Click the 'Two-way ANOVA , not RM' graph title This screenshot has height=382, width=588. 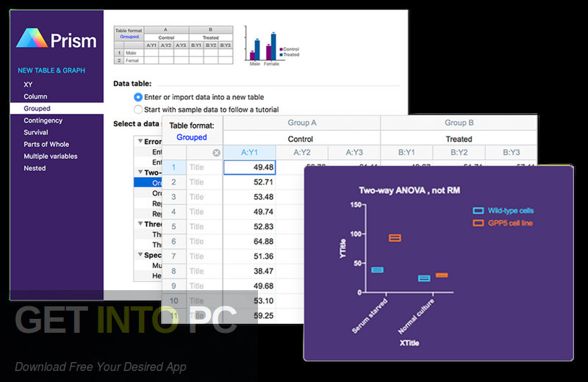tap(409, 190)
